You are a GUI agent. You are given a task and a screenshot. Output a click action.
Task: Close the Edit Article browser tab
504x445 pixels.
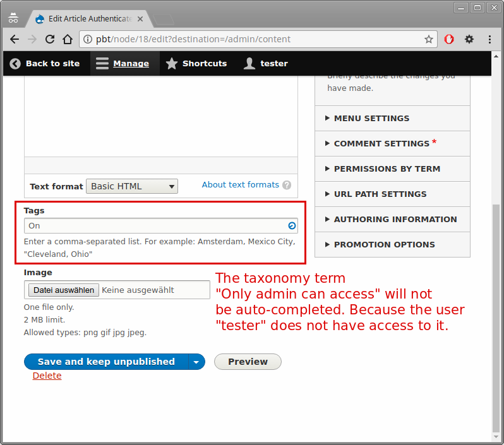(x=140, y=19)
